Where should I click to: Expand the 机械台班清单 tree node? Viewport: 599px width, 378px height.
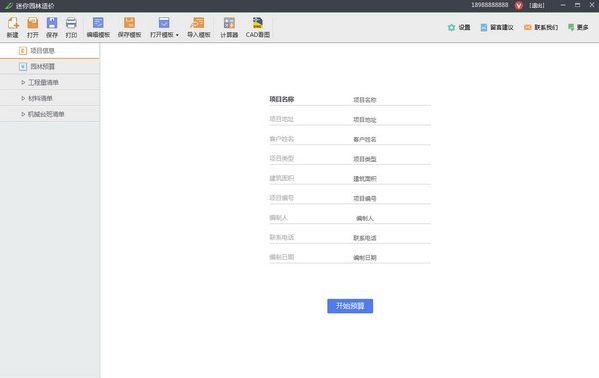23,114
